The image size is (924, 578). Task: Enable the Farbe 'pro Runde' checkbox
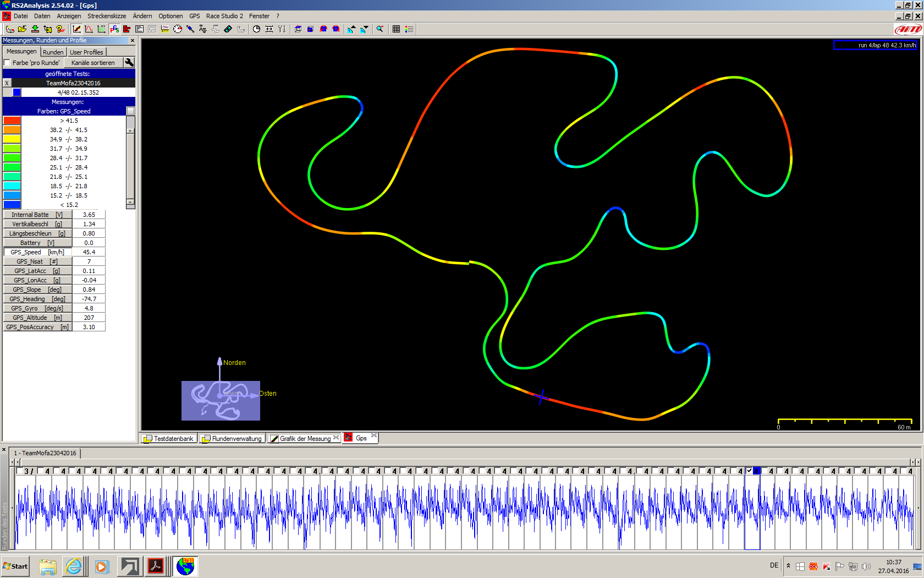pos(8,63)
